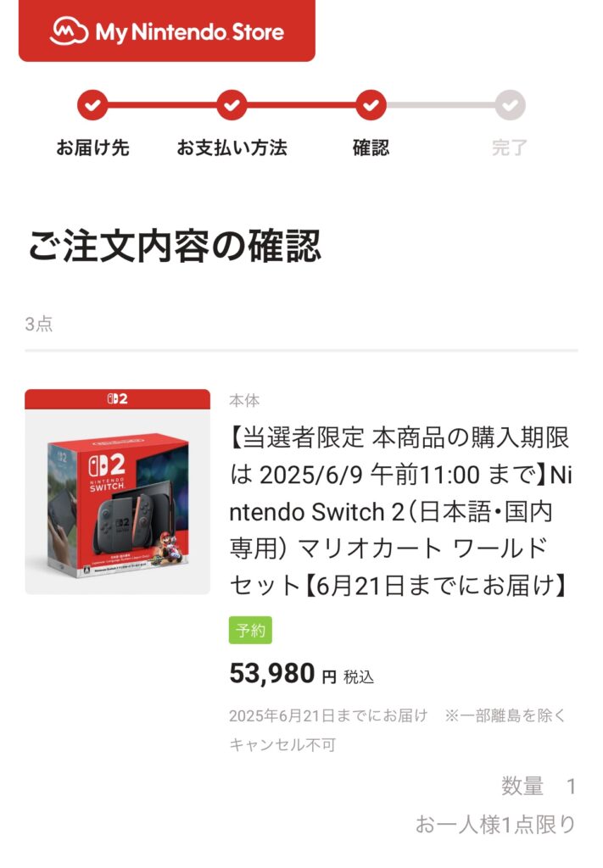The width and height of the screenshot is (603, 868).
Task: Click the 完了 step label
Action: 510,147
